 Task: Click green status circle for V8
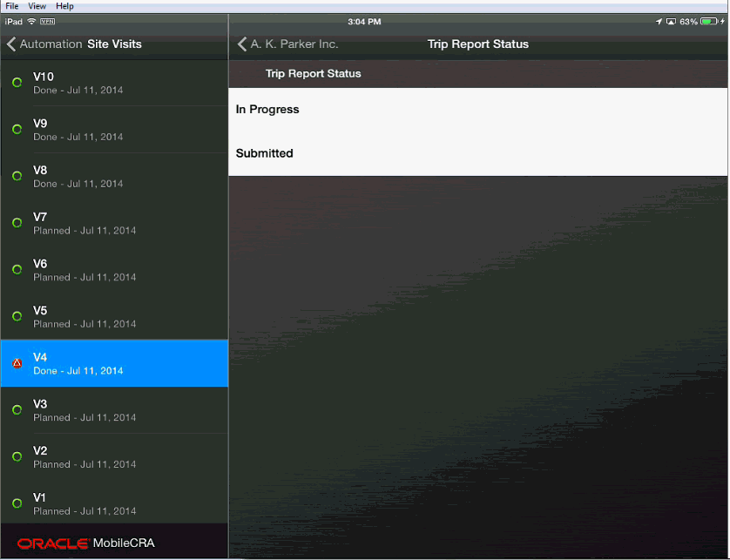(x=17, y=176)
